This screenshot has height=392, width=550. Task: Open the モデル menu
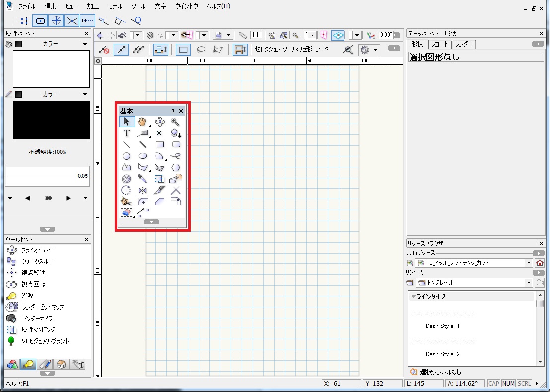click(115, 6)
